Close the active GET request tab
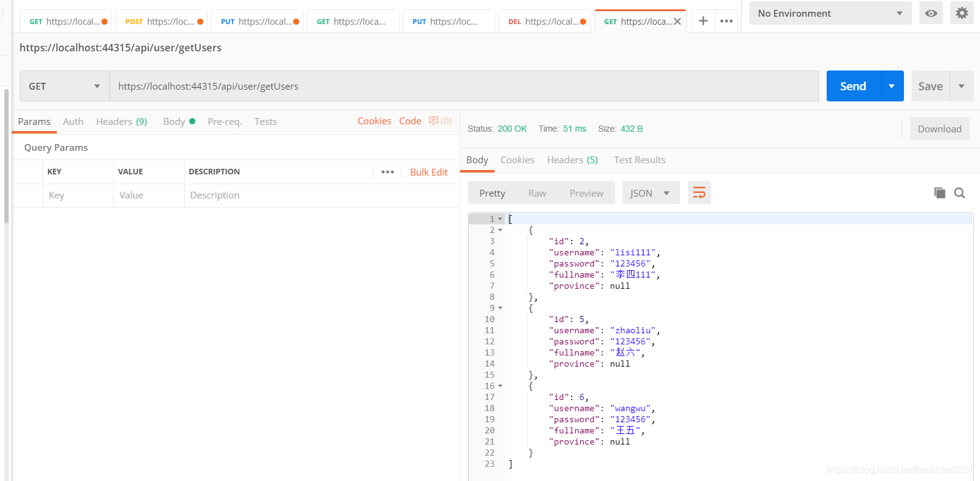The image size is (980, 481). click(677, 22)
